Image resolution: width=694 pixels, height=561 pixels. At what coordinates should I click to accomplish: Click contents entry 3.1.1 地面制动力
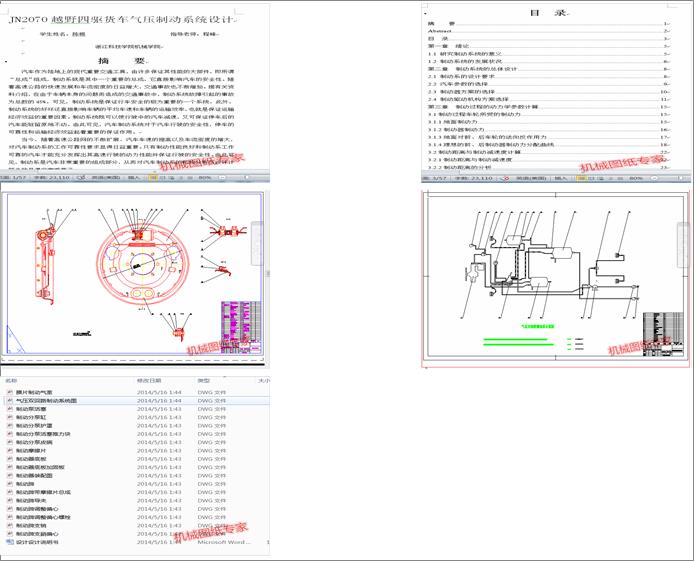click(x=452, y=122)
